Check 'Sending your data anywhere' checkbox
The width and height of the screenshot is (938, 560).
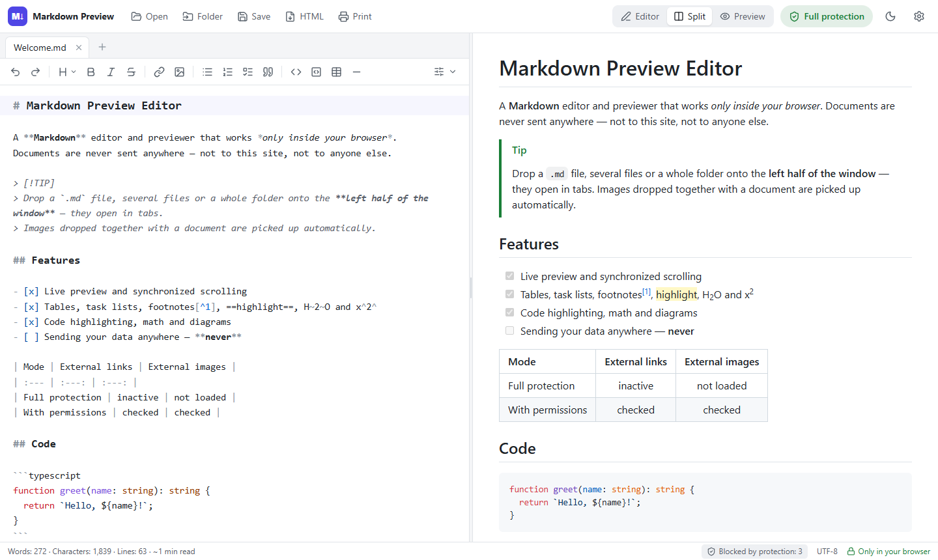510,331
